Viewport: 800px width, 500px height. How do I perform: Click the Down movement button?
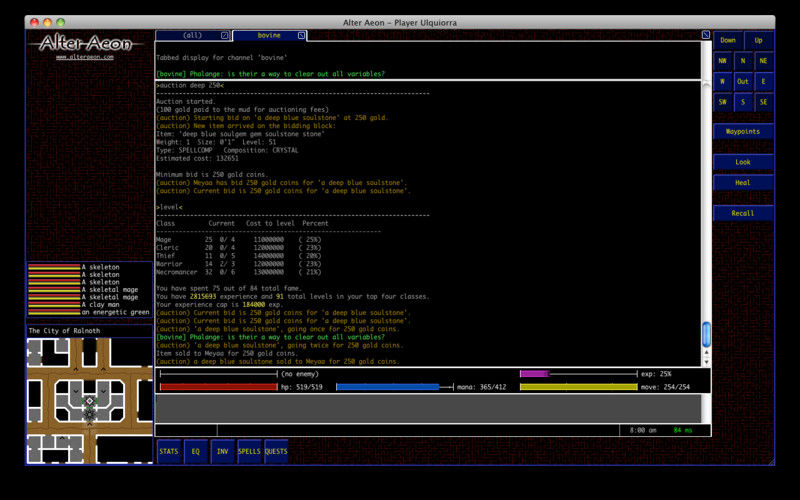click(x=727, y=41)
